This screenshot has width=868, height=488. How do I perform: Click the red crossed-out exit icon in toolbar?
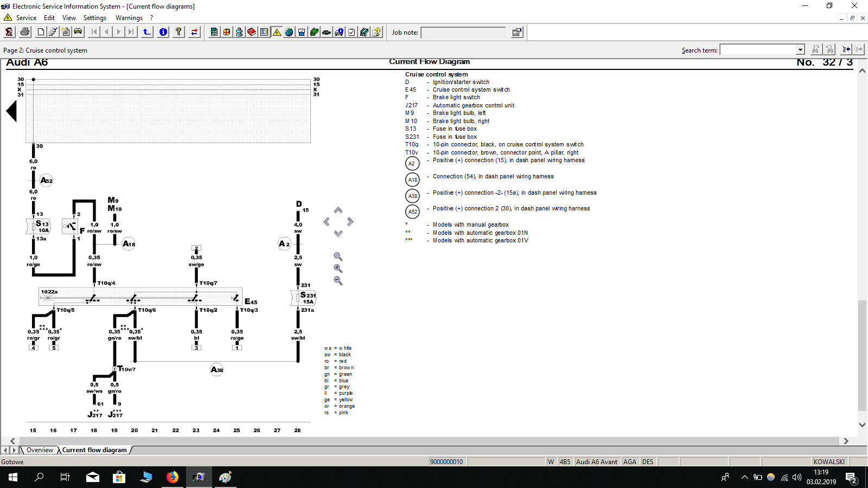pos(9,32)
